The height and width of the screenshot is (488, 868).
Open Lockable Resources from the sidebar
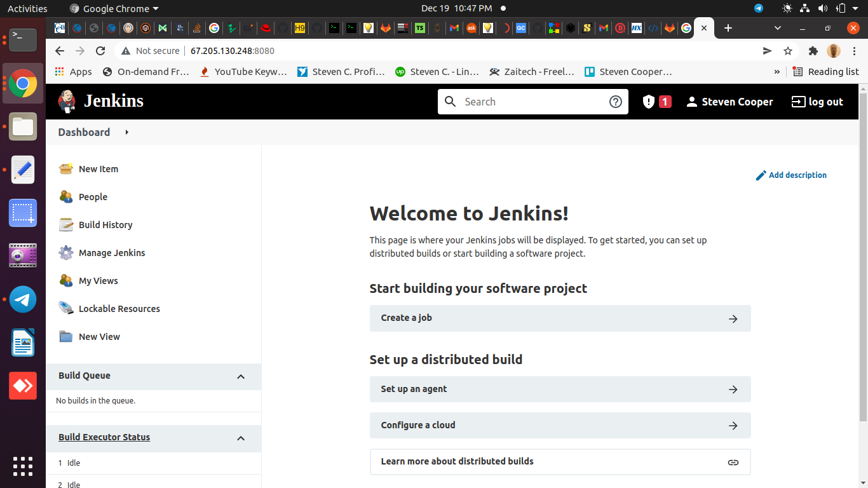(x=119, y=309)
